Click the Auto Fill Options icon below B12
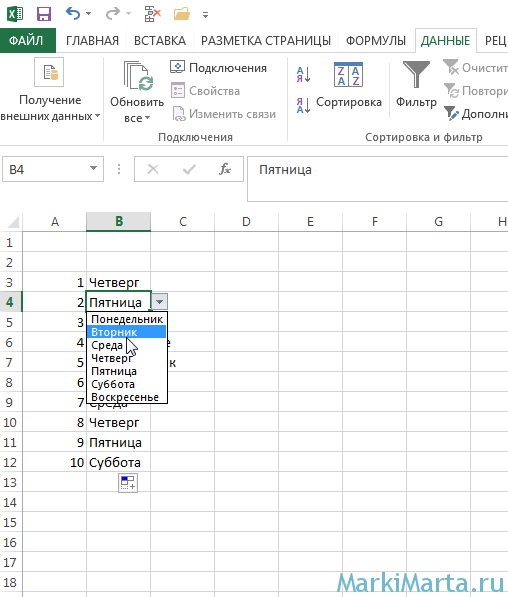The height and width of the screenshot is (597, 508). [x=128, y=483]
